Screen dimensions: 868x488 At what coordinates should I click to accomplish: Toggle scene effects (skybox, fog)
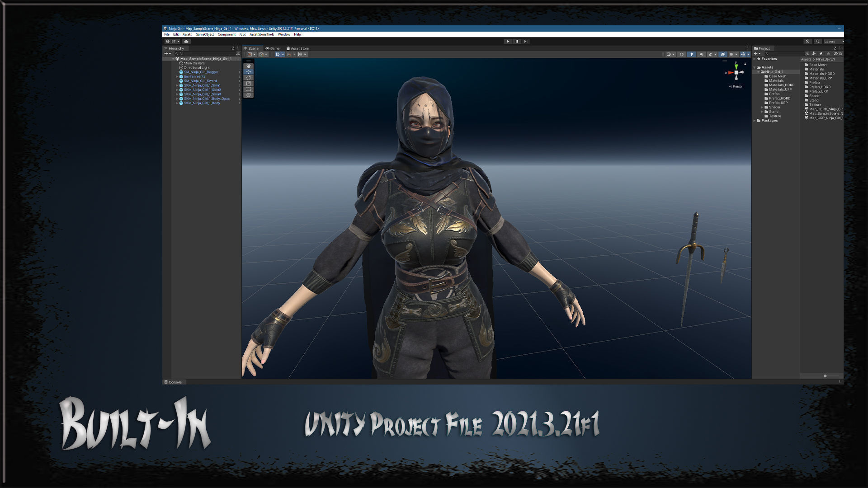pyautogui.click(x=710, y=54)
